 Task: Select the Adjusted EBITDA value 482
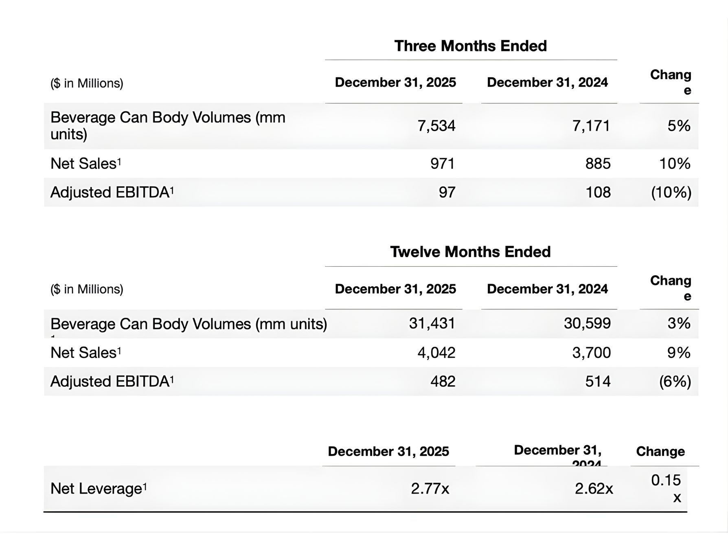pos(443,382)
